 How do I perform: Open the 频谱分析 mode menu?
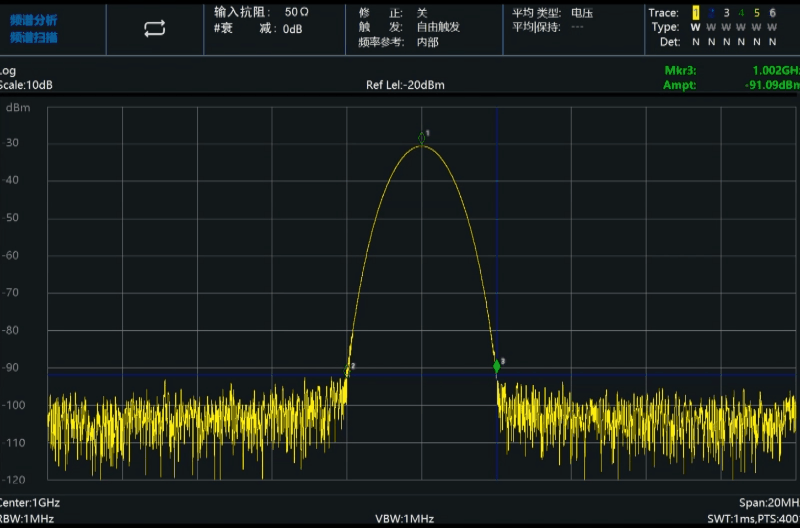(34, 20)
